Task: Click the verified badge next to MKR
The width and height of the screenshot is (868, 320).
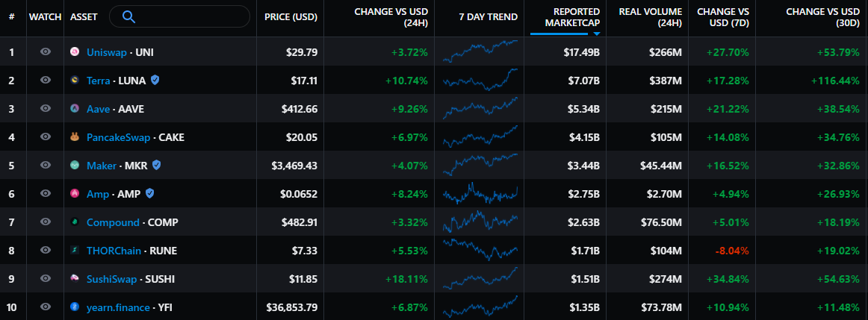Action: (x=156, y=166)
